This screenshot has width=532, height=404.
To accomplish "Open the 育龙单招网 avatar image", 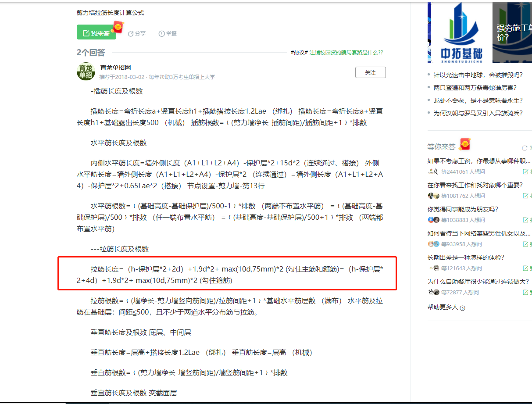I will coord(86,72).
